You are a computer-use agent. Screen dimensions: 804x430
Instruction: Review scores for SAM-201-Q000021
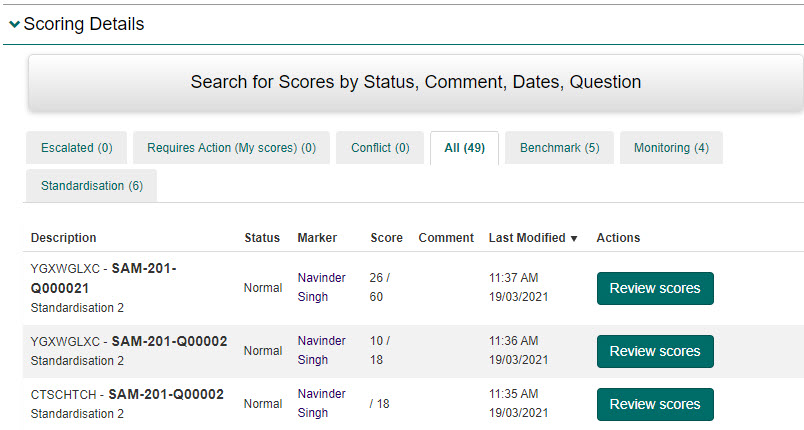pos(655,288)
